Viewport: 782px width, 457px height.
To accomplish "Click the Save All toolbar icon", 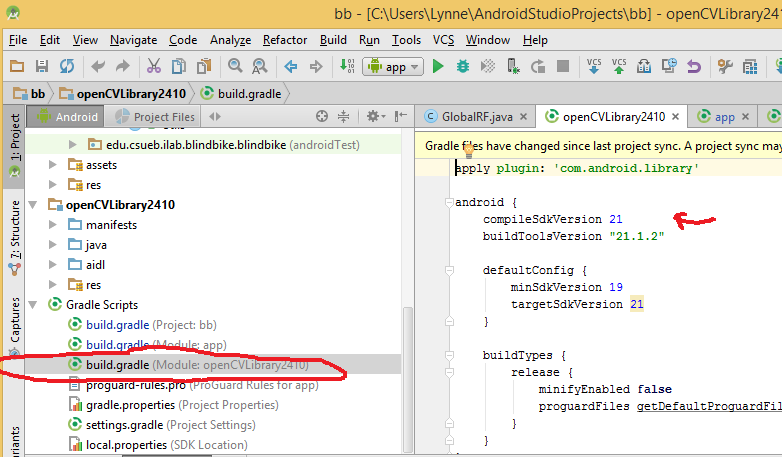I will [42, 67].
